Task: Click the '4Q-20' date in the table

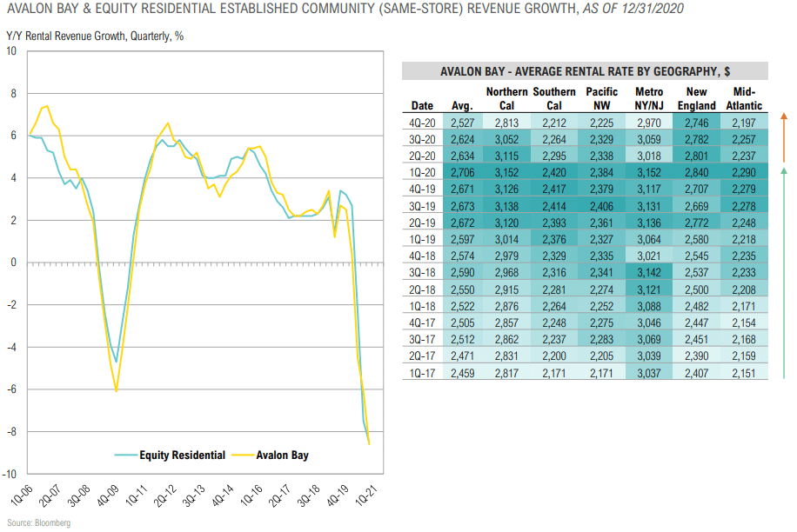Action: [422, 123]
